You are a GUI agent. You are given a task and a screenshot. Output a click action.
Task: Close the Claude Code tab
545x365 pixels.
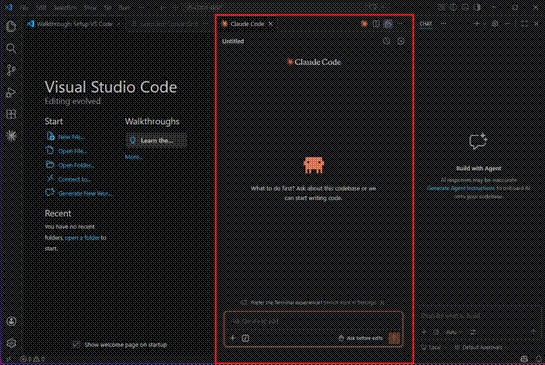(x=270, y=24)
